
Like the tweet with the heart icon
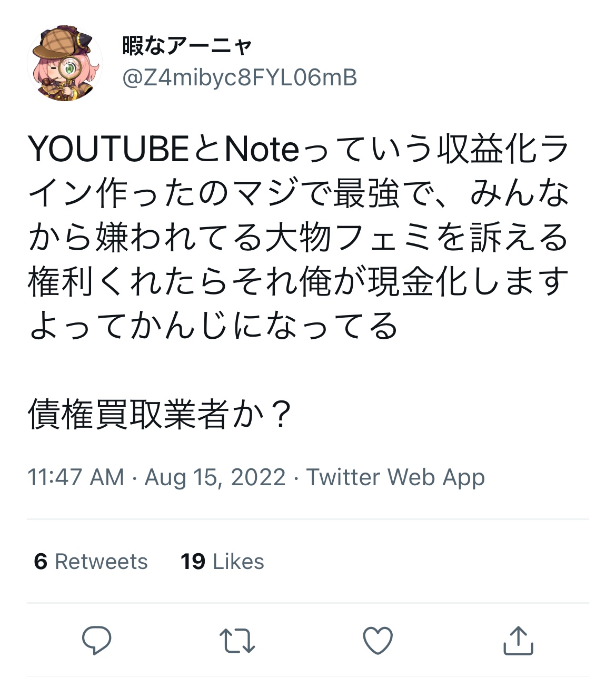click(x=377, y=641)
